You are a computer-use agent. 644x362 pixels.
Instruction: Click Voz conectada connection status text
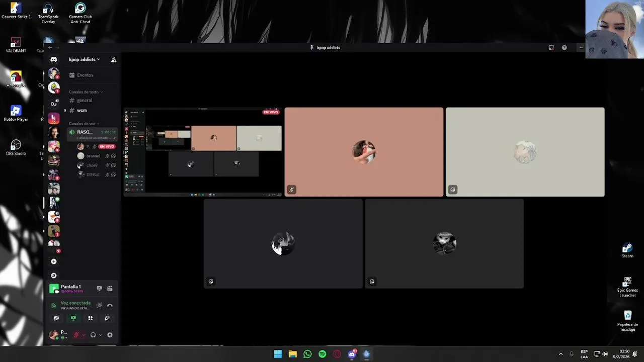[x=75, y=303]
